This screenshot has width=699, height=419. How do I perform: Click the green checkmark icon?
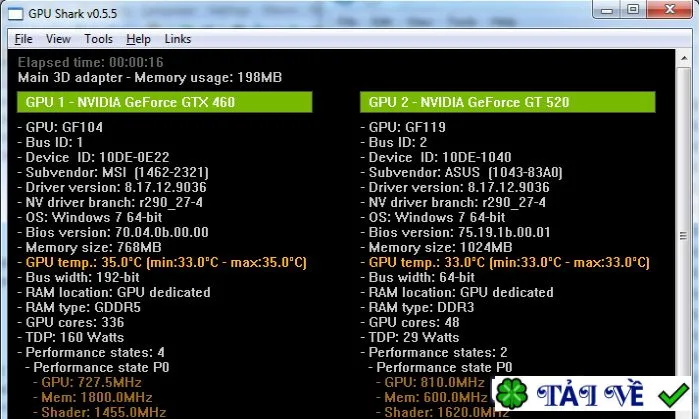[673, 395]
